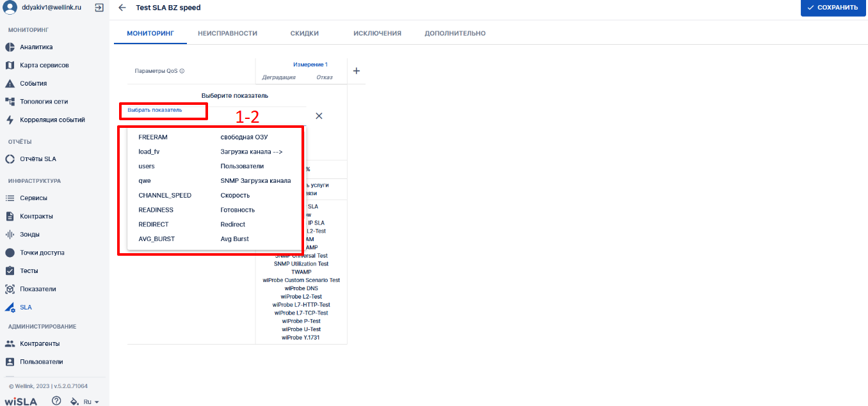Open Топология сети icon

pos(10,101)
